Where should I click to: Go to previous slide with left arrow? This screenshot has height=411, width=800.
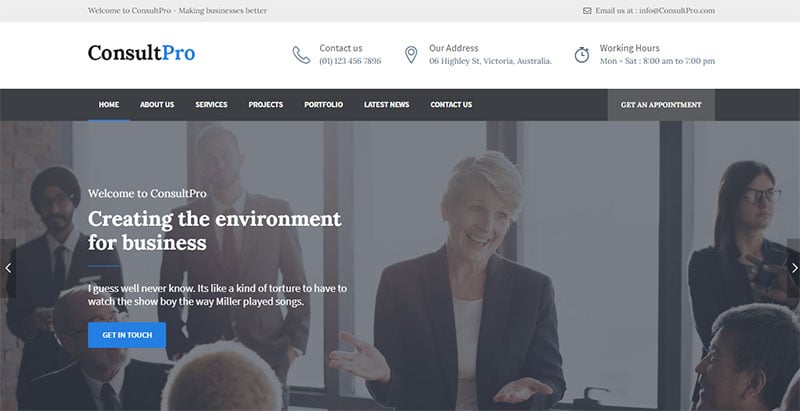(8, 268)
